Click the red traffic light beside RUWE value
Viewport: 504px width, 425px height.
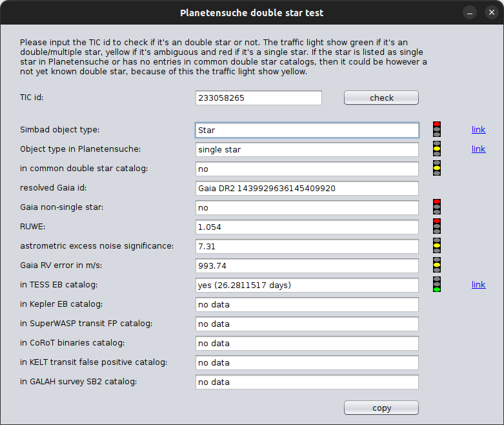pyautogui.click(x=436, y=226)
